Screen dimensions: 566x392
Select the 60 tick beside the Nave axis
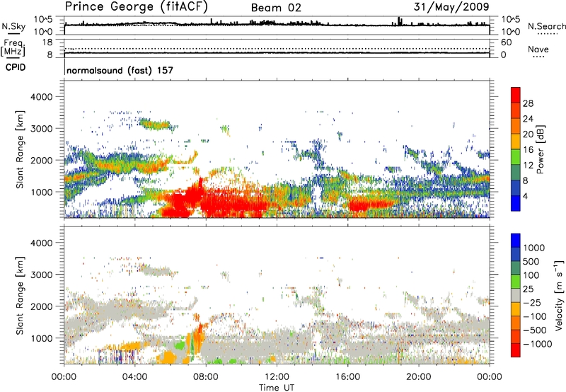coord(506,42)
